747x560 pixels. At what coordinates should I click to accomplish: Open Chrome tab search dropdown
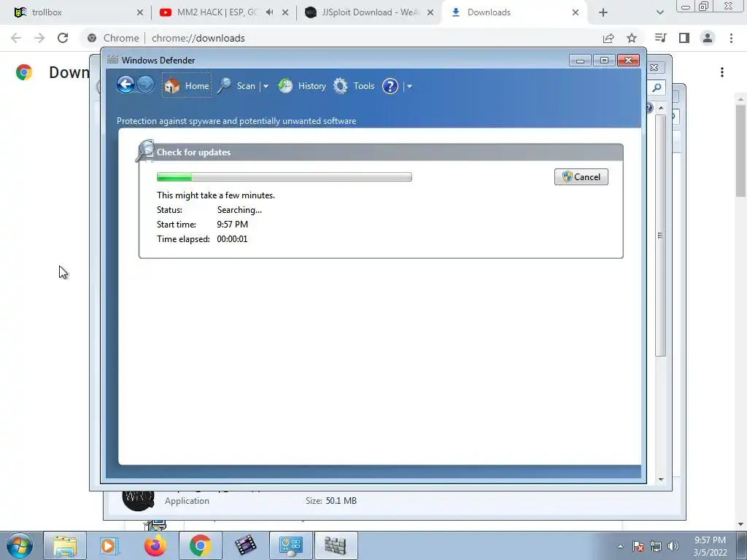(x=659, y=12)
